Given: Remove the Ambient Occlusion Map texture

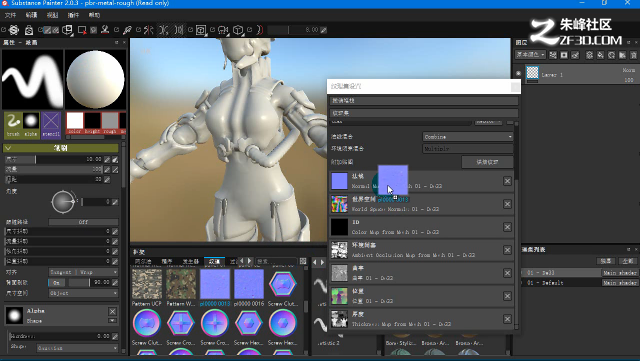Looking at the screenshot, I should pos(507,250).
